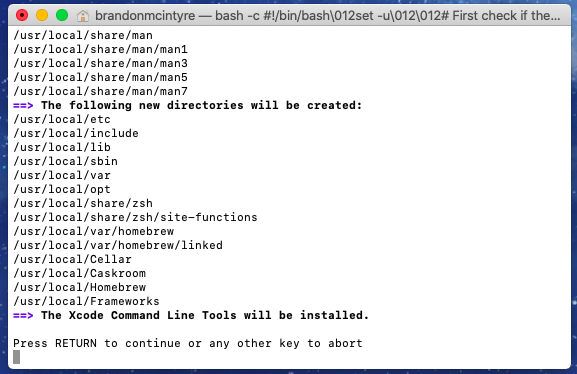
Task: Click the /usr/local/include path text
Action: (76, 133)
